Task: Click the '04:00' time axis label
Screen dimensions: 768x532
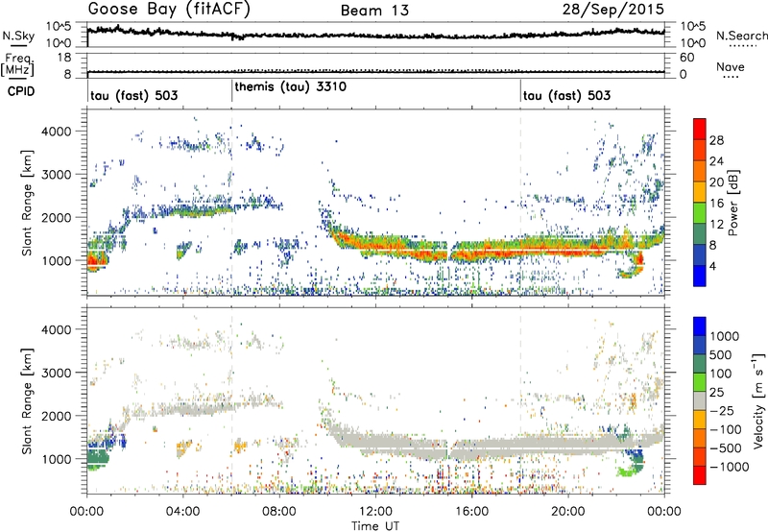Action: point(182,512)
